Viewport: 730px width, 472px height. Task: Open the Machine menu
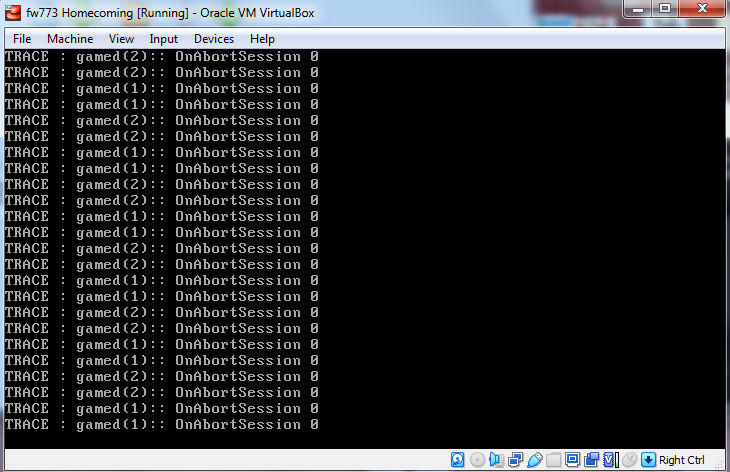(x=70, y=39)
